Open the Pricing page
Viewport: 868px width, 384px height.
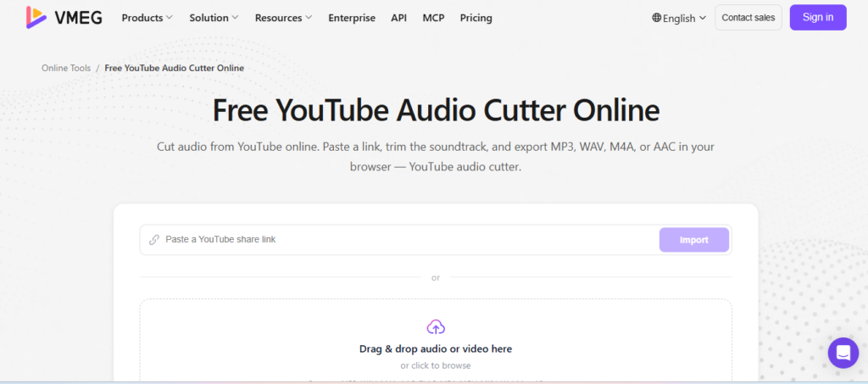coord(476,18)
